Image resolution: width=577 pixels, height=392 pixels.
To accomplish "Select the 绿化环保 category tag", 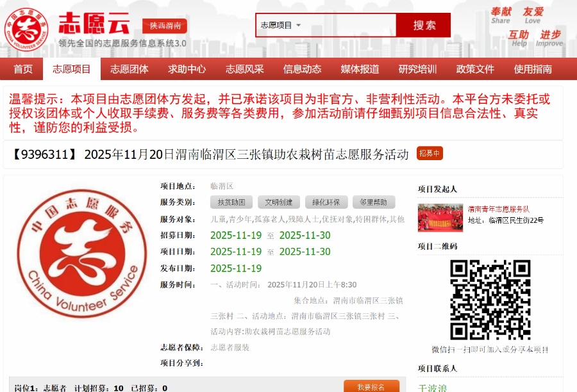I will (326, 202).
